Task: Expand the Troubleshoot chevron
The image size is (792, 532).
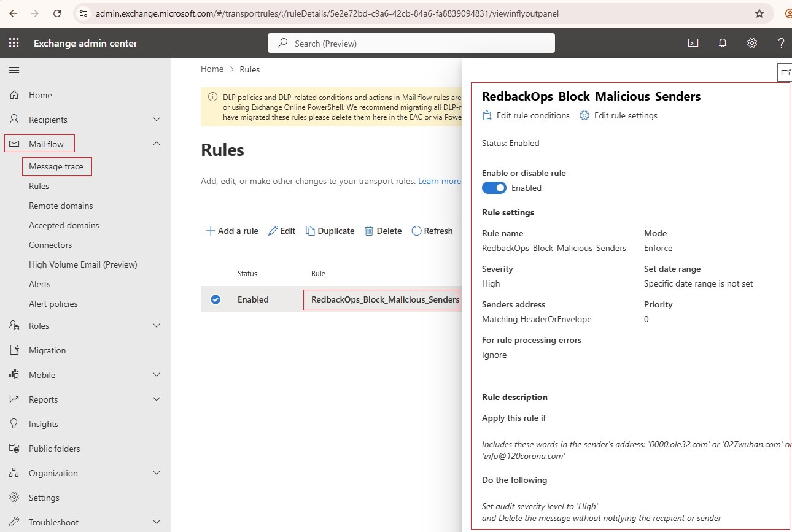Action: tap(157, 522)
